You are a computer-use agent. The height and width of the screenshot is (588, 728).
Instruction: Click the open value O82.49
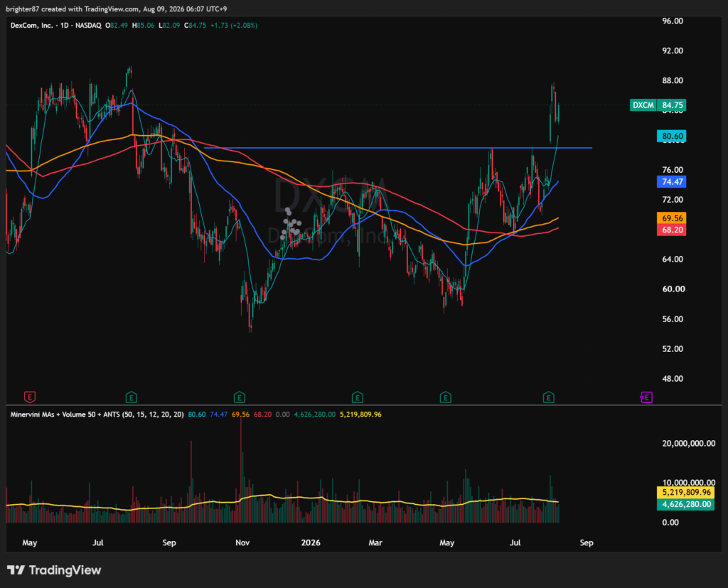[x=117, y=26]
